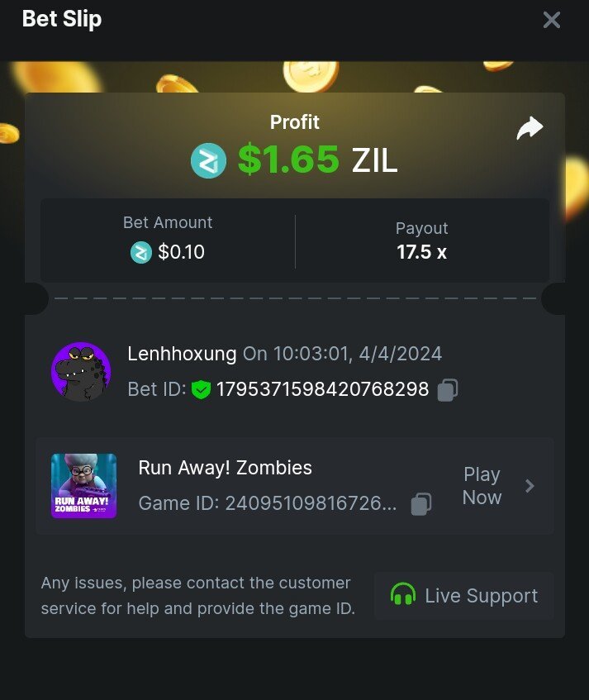Open Live Support chat
This screenshot has width=589, height=700.
tap(464, 596)
